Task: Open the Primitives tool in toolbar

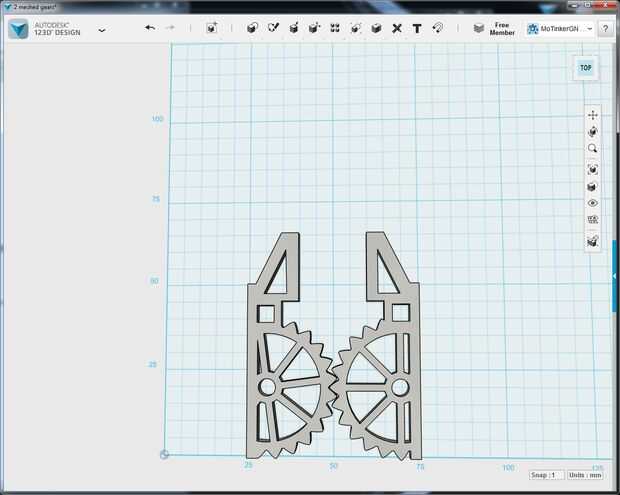Action: pyautogui.click(x=252, y=28)
